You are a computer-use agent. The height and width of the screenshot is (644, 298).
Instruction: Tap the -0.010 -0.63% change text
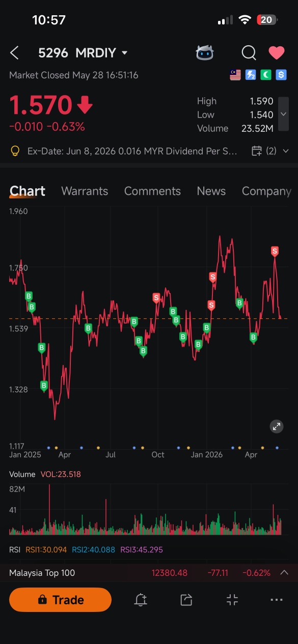pos(47,127)
